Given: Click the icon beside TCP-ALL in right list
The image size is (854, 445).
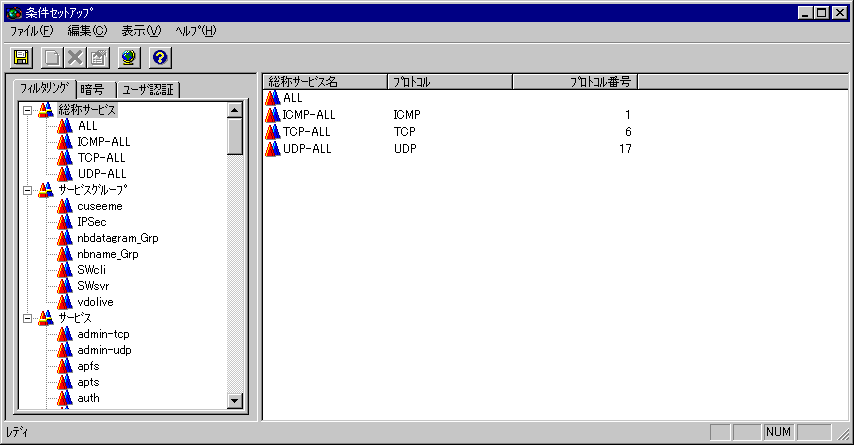Looking at the screenshot, I should pos(272,132).
